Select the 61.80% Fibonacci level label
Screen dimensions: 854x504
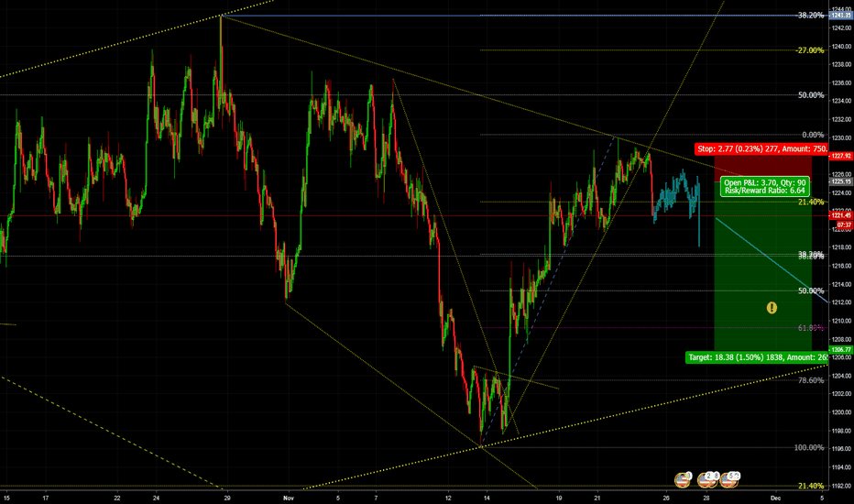[811, 328]
